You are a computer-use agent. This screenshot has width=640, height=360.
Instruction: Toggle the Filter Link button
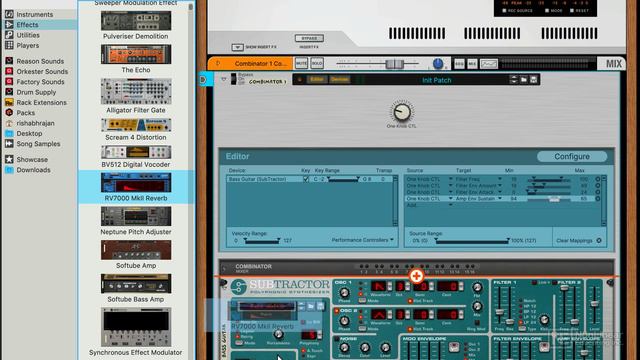pos(534,282)
